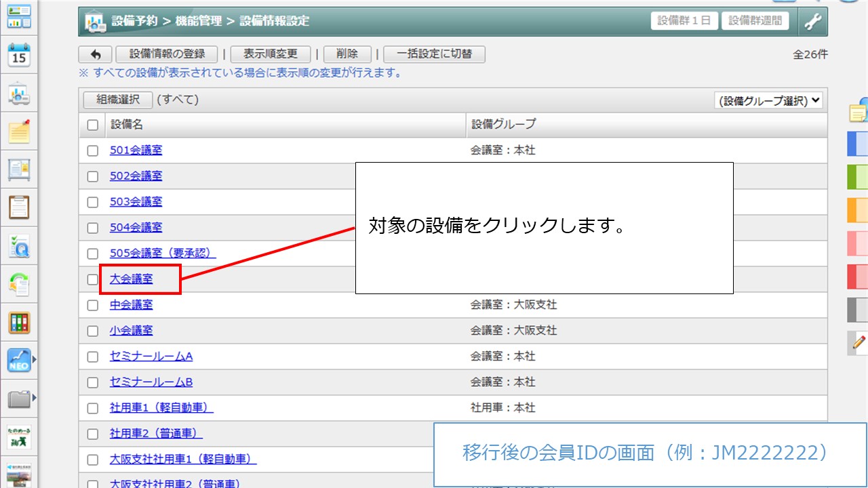Open the 大会議室 equipment link
Viewport: 868px width, 488px height.
coord(132,279)
